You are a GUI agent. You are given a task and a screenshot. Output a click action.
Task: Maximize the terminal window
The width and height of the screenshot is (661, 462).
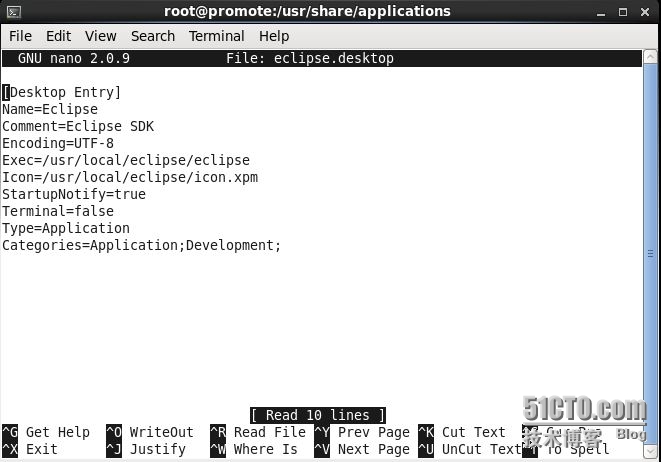click(x=623, y=12)
